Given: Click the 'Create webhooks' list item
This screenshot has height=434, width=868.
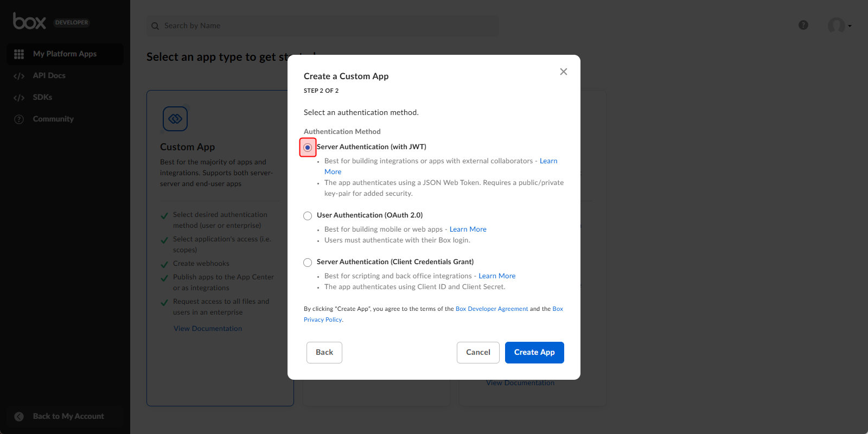Looking at the screenshot, I should [x=201, y=264].
